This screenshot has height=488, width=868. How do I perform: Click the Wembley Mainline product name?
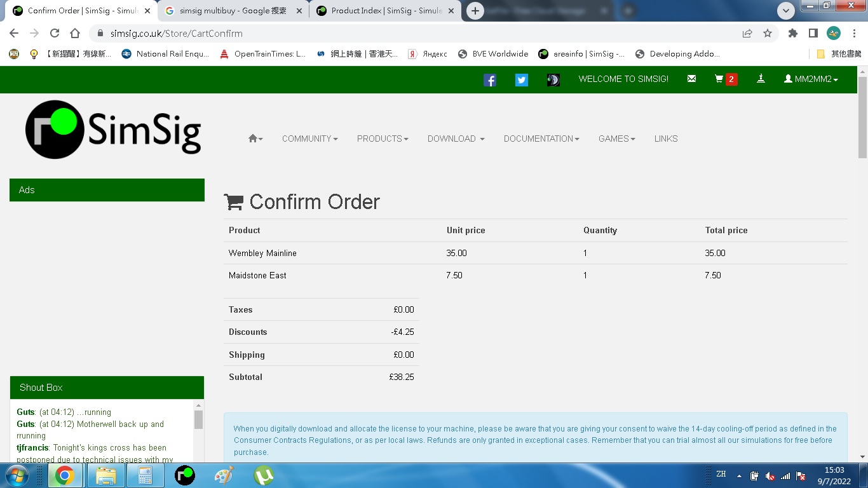click(x=262, y=253)
